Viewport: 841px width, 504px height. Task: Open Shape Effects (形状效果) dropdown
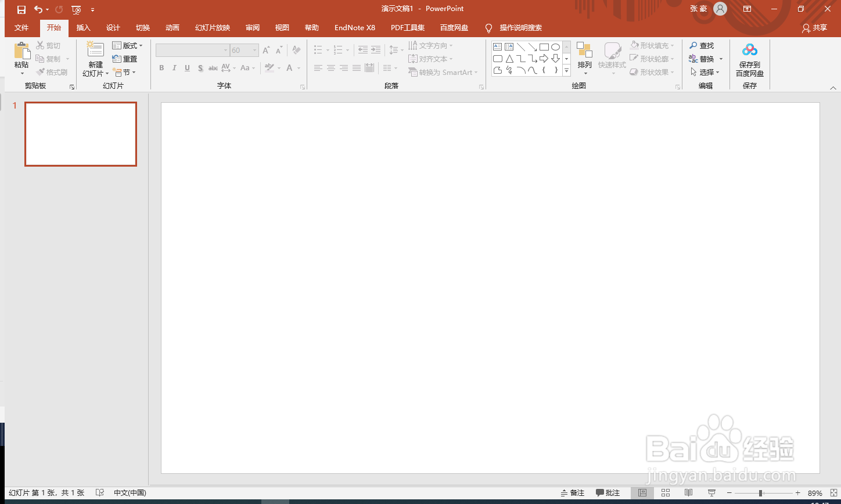click(652, 73)
